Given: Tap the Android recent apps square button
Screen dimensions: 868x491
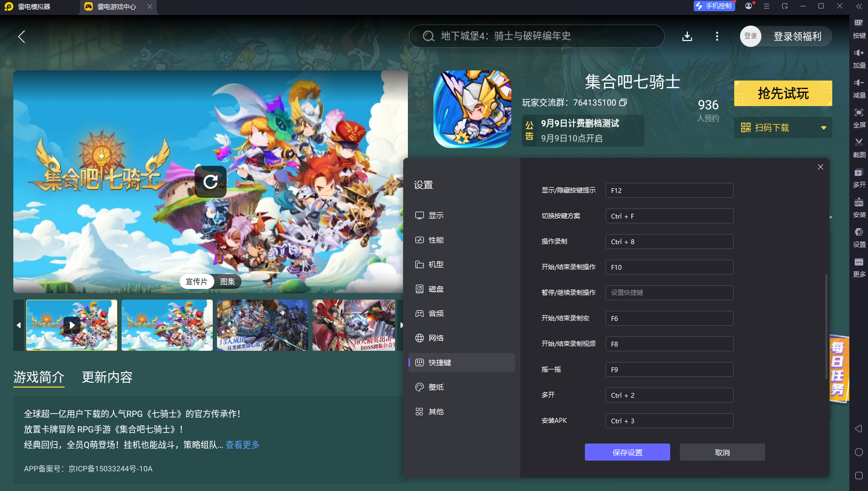Looking at the screenshot, I should [858, 476].
